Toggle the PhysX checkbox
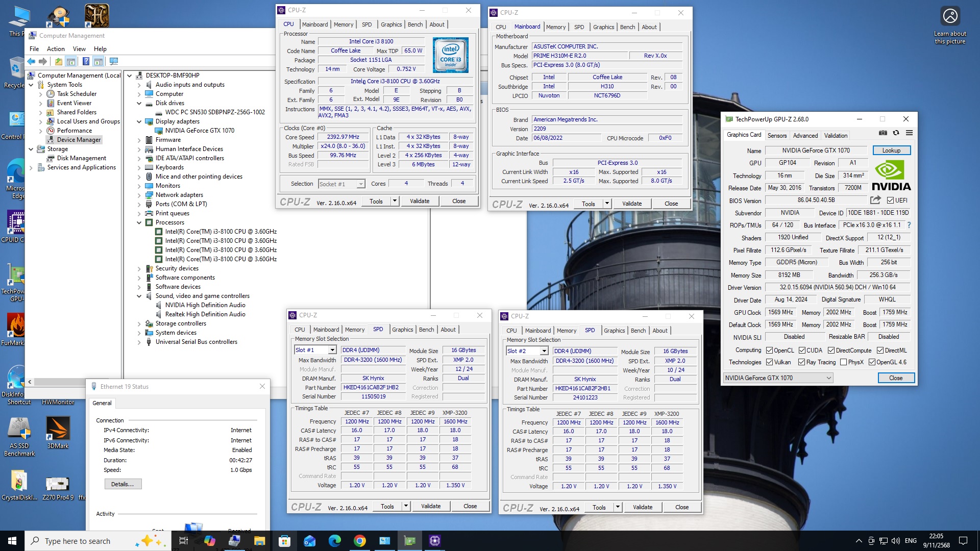 click(x=843, y=362)
